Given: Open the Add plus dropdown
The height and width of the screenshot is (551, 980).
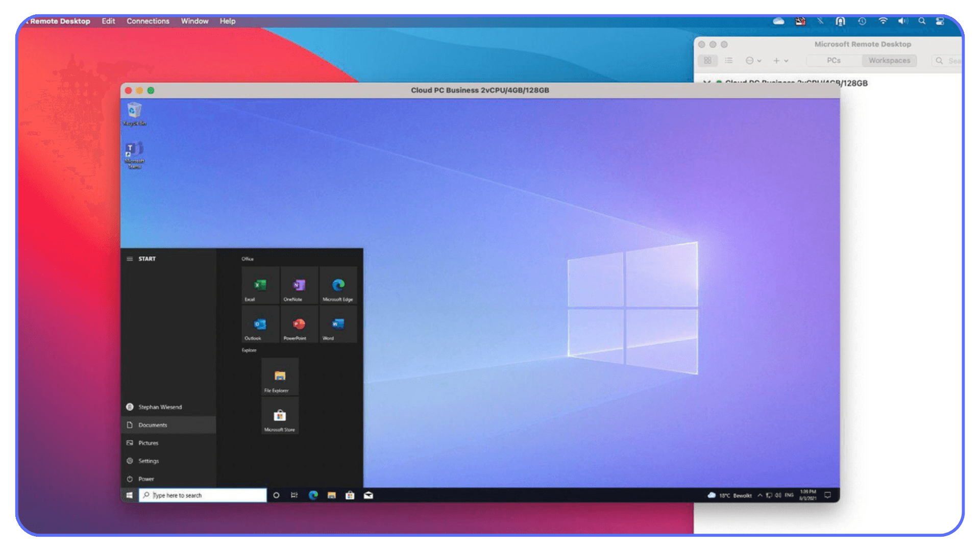Looking at the screenshot, I should 780,61.
